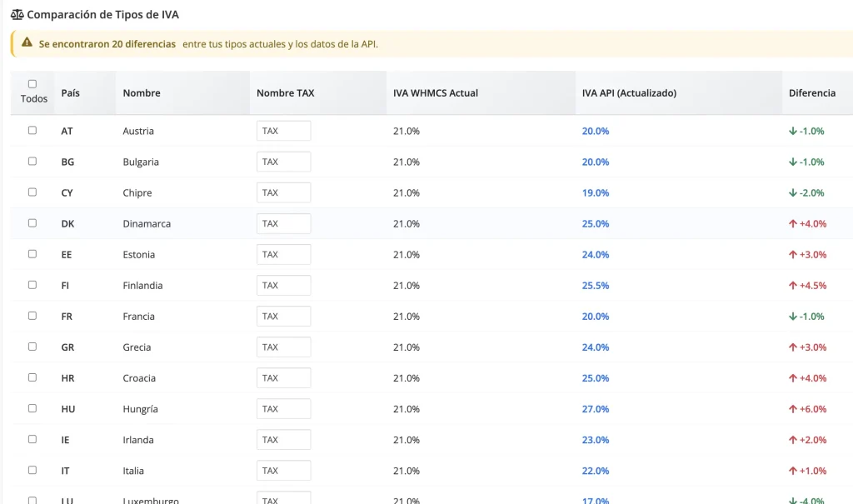The image size is (853, 504).
Task: Focus the Nombre TAX field for Bulgaria
Action: [x=283, y=162]
